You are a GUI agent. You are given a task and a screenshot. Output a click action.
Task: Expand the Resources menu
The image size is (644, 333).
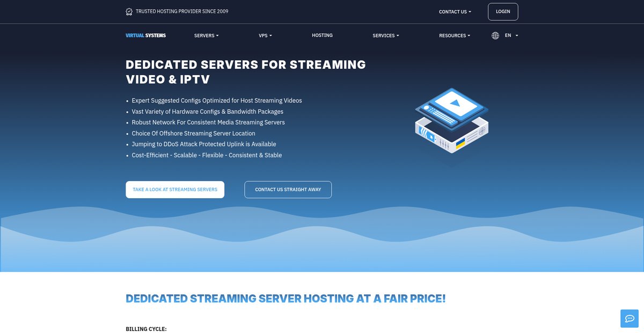tap(455, 35)
